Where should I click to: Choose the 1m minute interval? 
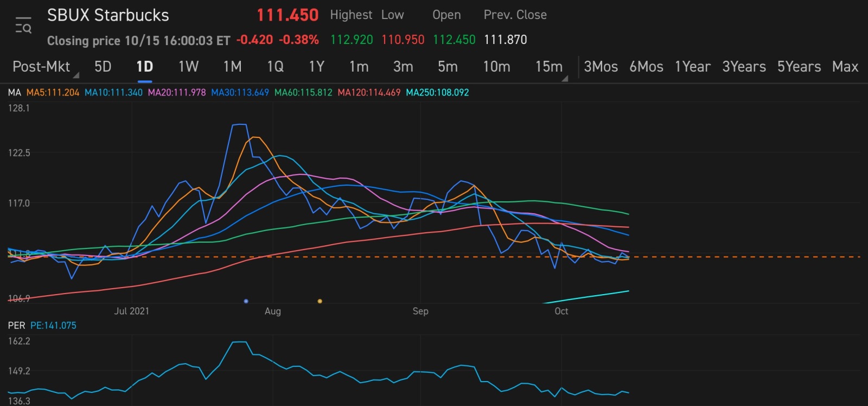(359, 67)
